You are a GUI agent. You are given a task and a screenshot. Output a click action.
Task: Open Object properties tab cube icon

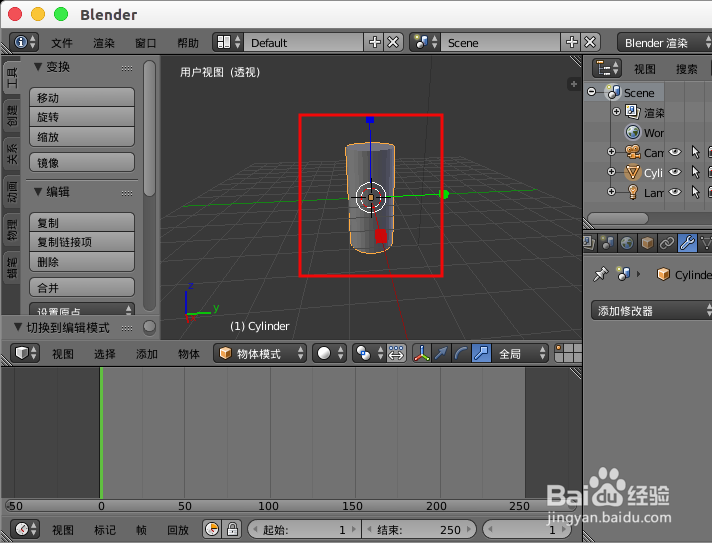[x=647, y=243]
